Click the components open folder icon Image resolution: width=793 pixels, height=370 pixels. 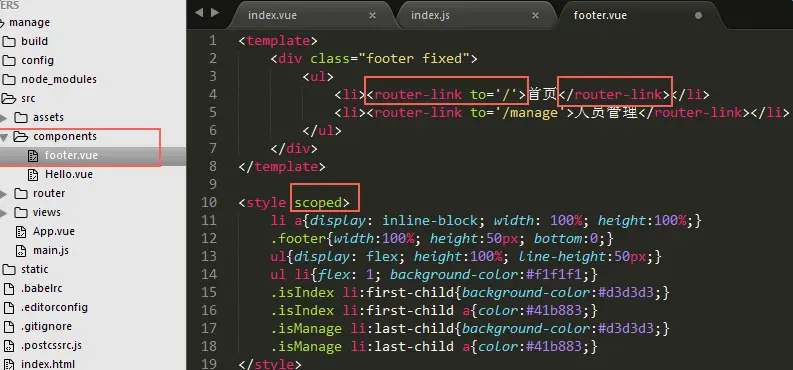20,136
